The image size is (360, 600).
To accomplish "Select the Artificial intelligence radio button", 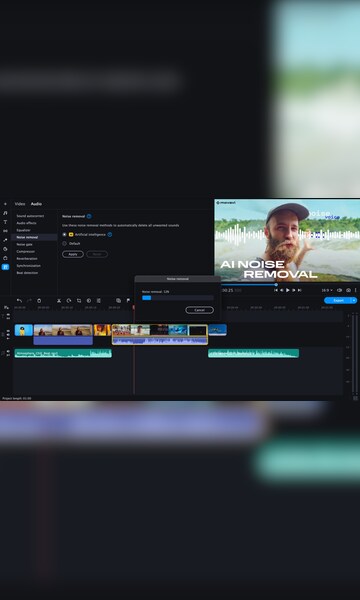I will (64, 234).
